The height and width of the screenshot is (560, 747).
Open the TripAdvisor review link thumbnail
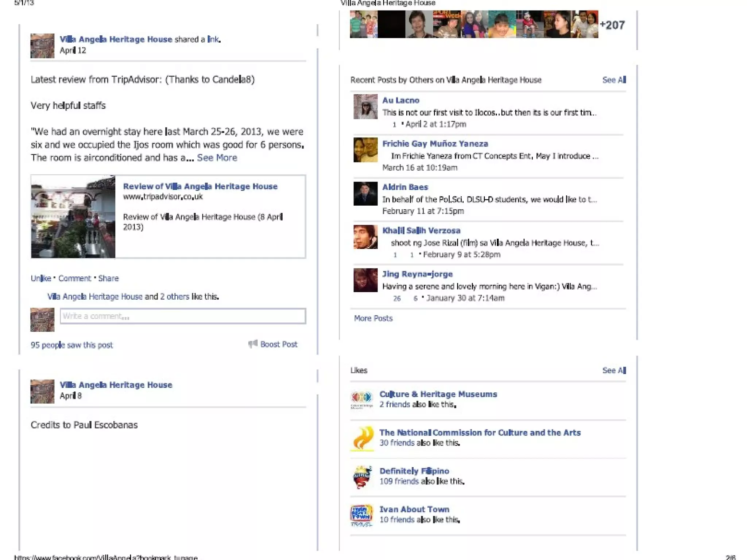point(73,217)
